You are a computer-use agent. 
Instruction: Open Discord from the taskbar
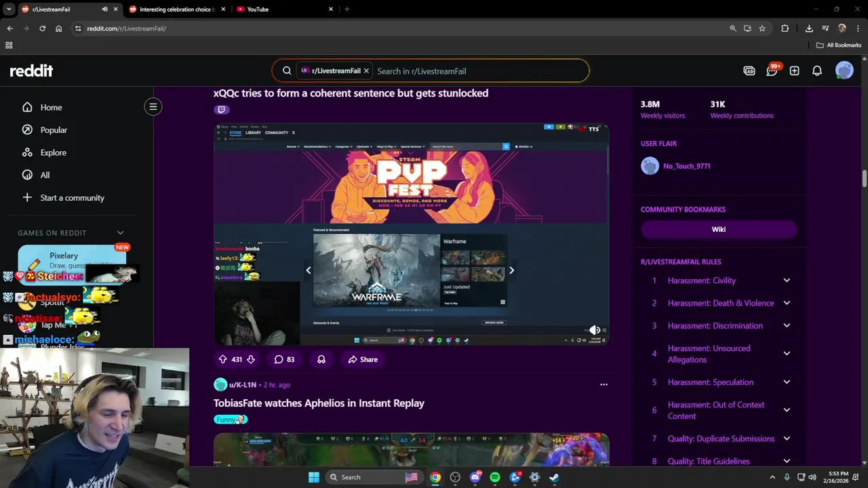pyautogui.click(x=475, y=477)
